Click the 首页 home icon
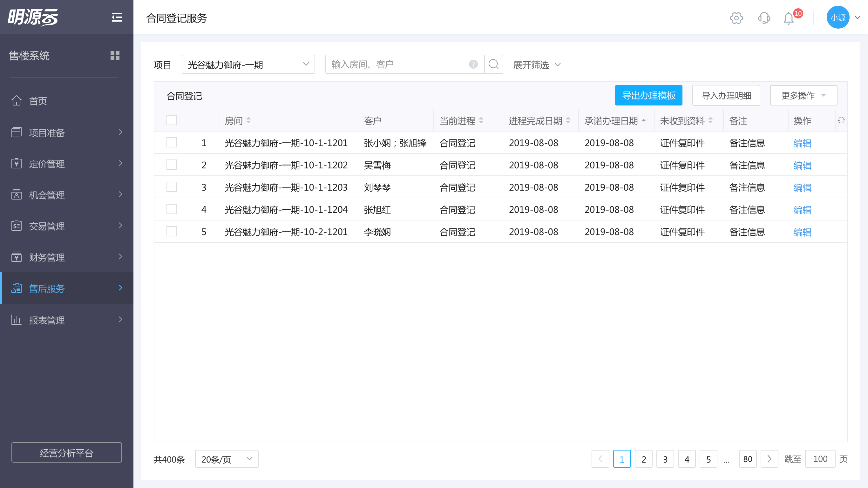 coord(16,100)
